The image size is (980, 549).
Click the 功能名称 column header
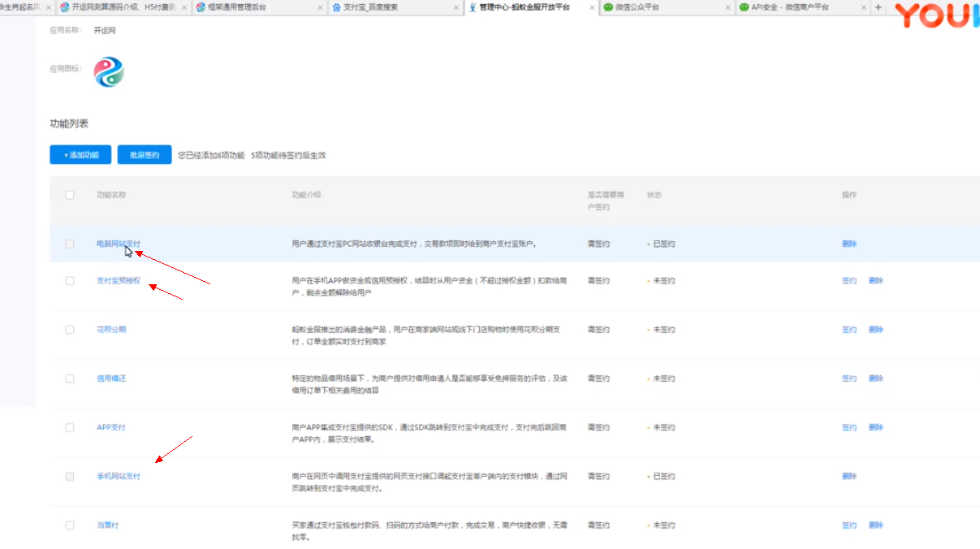(111, 195)
